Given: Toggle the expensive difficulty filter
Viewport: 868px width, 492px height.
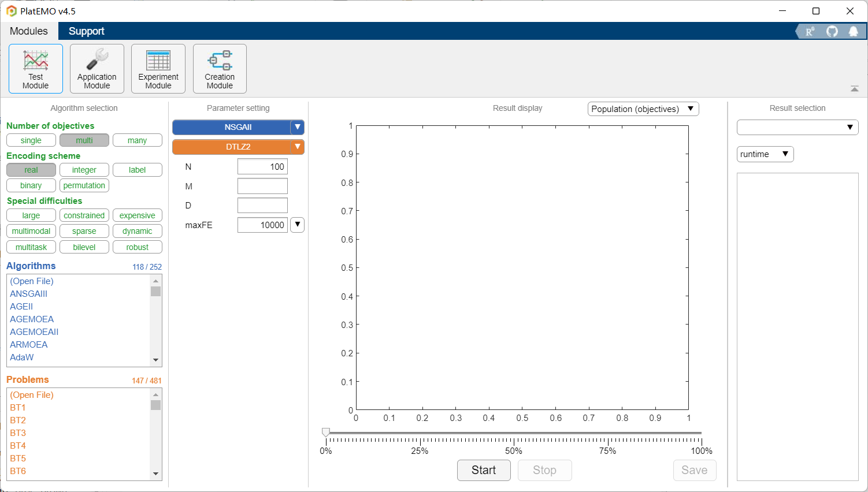Looking at the screenshot, I should tap(138, 215).
